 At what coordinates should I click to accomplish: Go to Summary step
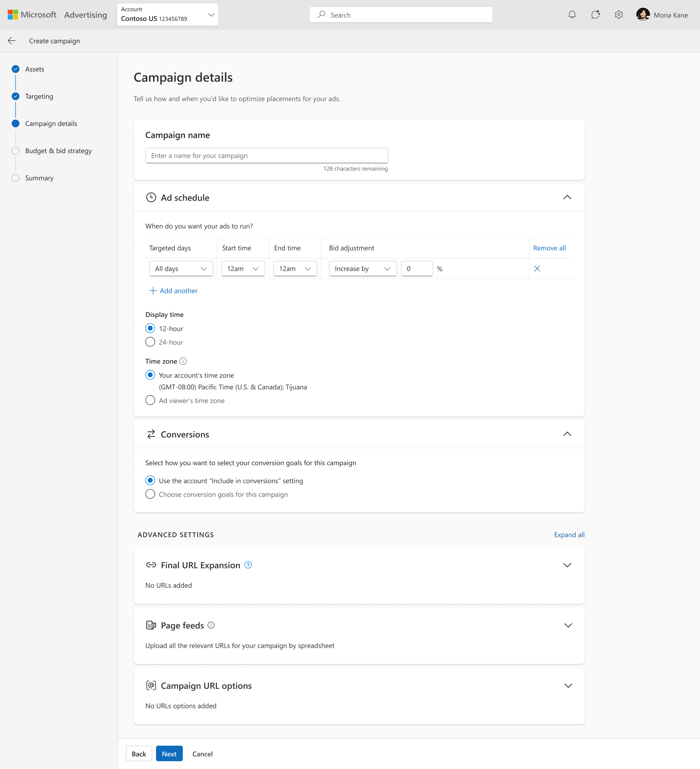[39, 178]
